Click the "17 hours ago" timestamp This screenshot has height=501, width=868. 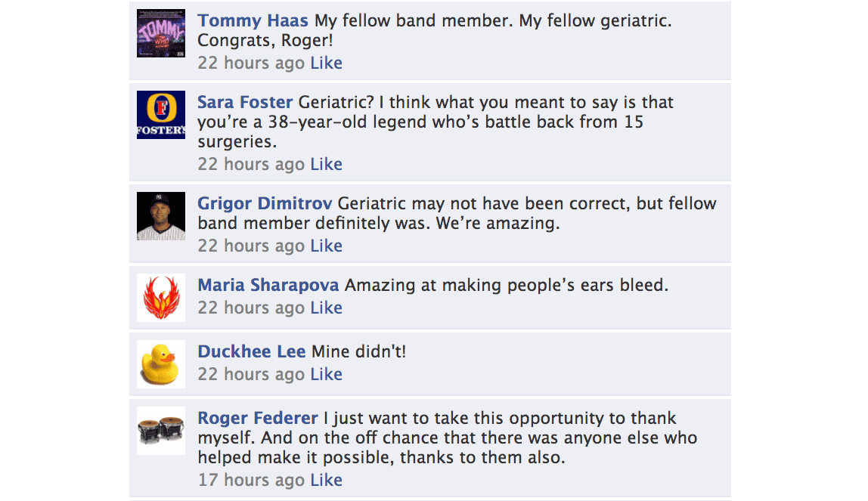point(251,480)
